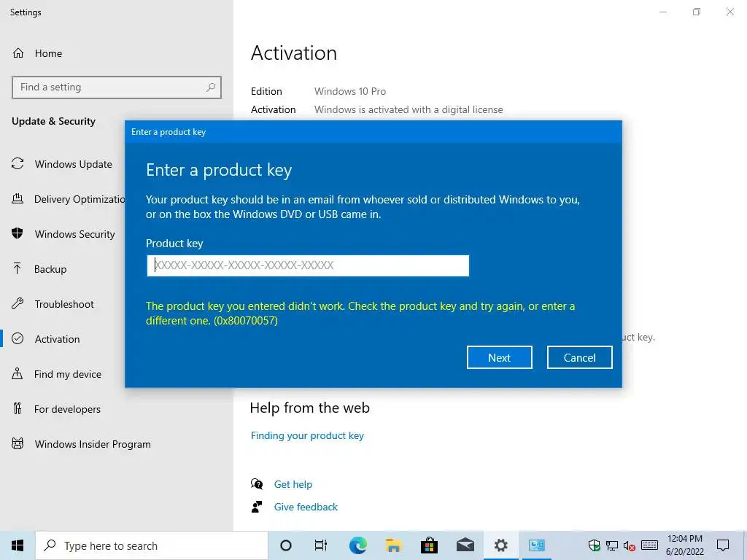Restore down the Settings window
Viewport: 747px width, 560px height.
point(697,12)
